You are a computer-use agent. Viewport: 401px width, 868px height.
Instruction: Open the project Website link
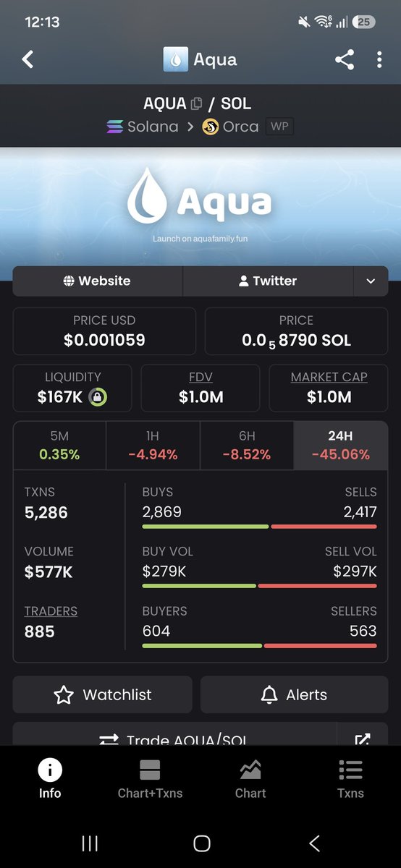pyautogui.click(x=97, y=281)
